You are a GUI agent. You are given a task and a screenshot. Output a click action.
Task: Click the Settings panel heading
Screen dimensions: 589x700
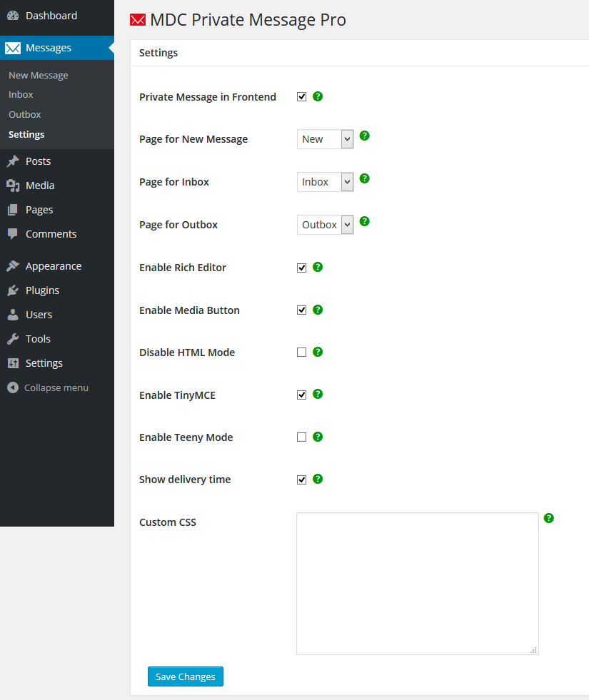point(158,53)
